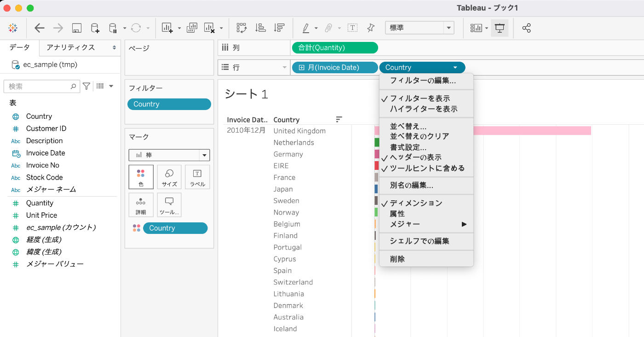
Task: Duplicate the current sheet
Action: pos(192,28)
